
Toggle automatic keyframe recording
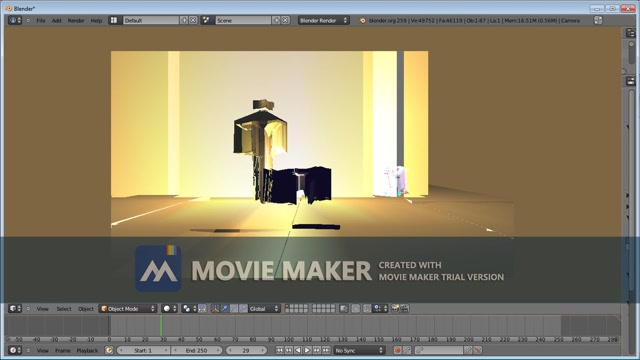[397, 350]
